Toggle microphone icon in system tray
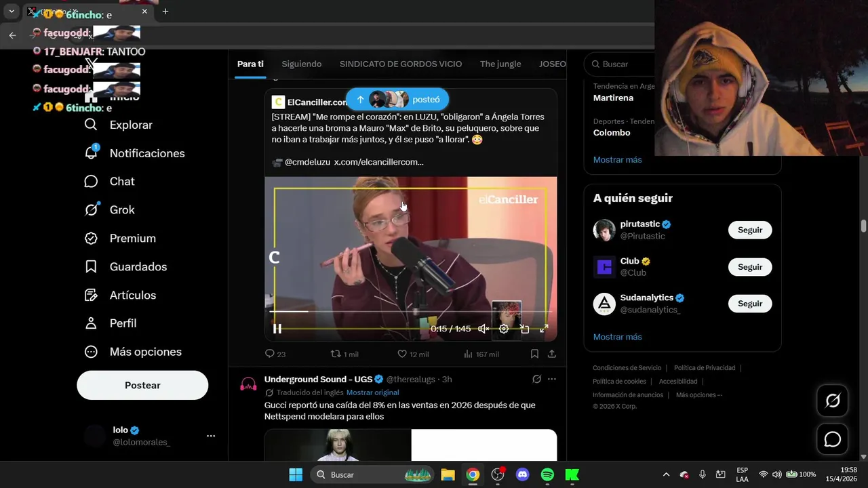The width and height of the screenshot is (868, 488). coord(703,474)
